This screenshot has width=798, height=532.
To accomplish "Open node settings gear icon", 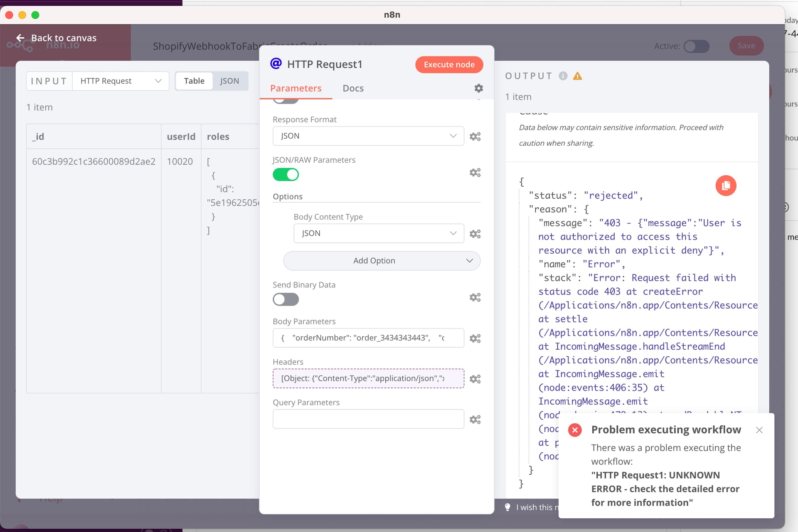I will (478, 88).
